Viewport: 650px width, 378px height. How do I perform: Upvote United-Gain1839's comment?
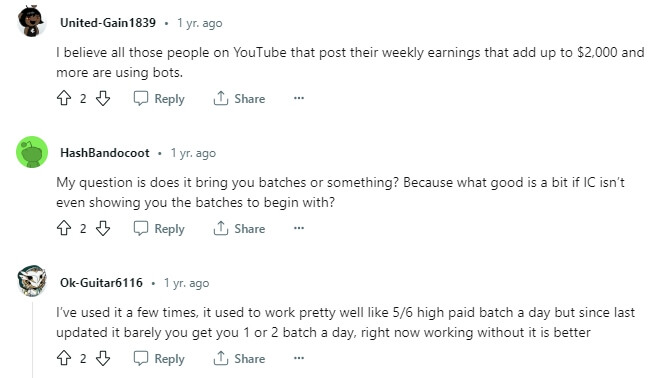64,98
